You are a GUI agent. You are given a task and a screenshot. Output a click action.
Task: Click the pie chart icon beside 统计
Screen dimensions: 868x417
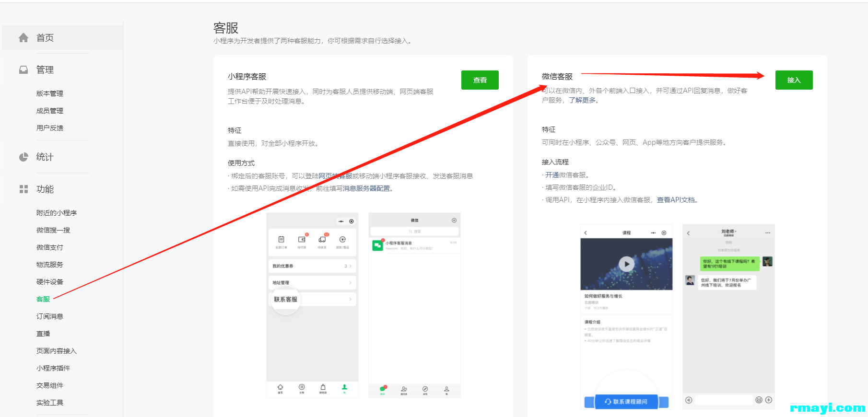click(x=23, y=157)
